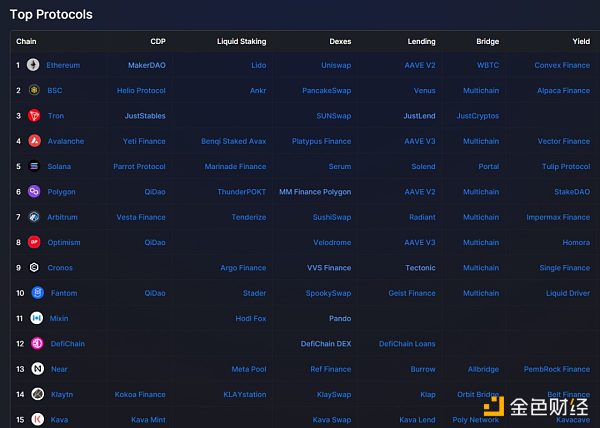The width and height of the screenshot is (600, 428).
Task: Click the Solana chain logo icon
Action: [34, 166]
